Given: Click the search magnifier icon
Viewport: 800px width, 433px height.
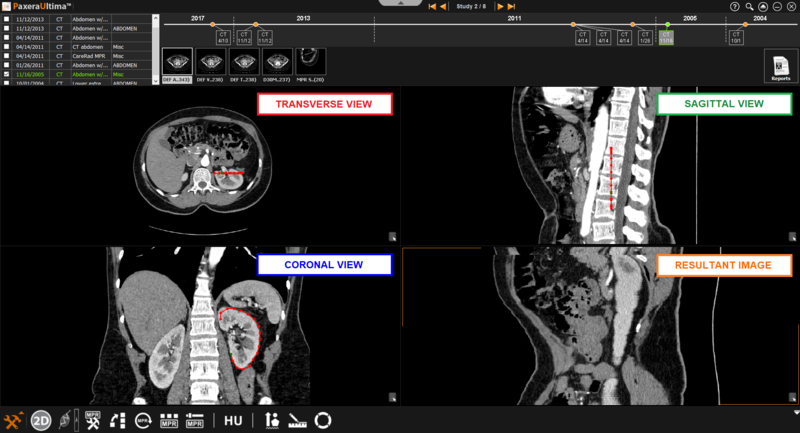Looking at the screenshot, I should click(x=749, y=6).
